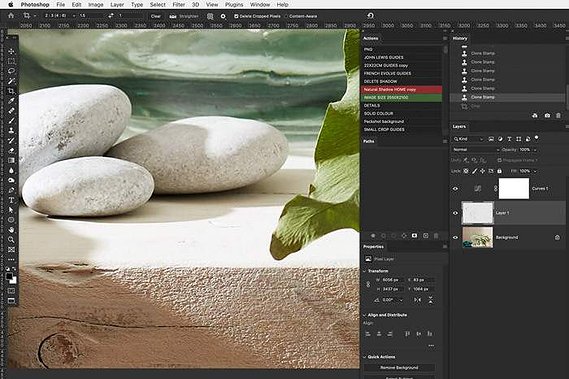This screenshot has width=569, height=379.
Task: Open the Apple menu
Action: pos(11,5)
